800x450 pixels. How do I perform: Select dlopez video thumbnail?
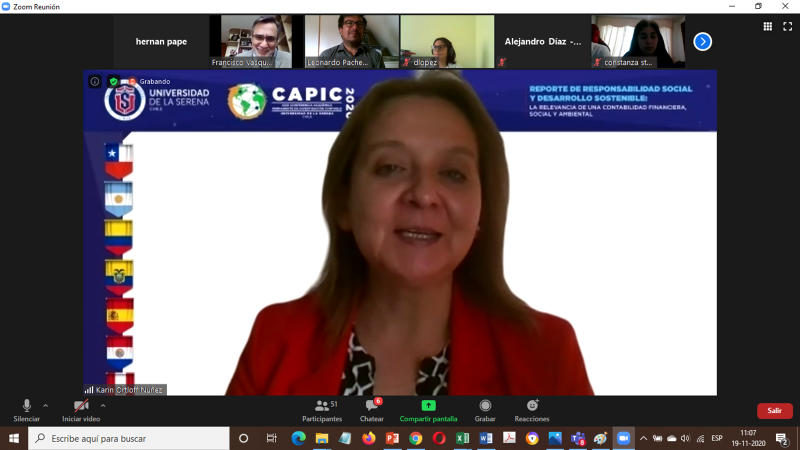pos(447,41)
